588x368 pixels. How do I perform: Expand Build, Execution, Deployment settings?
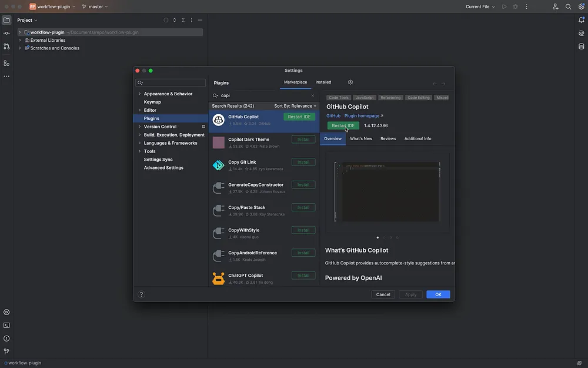(139, 135)
